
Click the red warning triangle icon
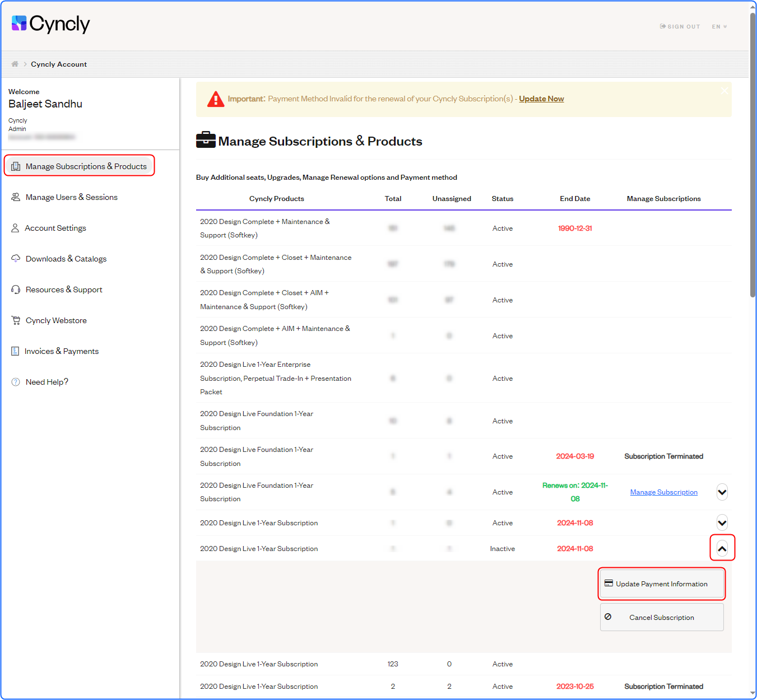tap(216, 99)
